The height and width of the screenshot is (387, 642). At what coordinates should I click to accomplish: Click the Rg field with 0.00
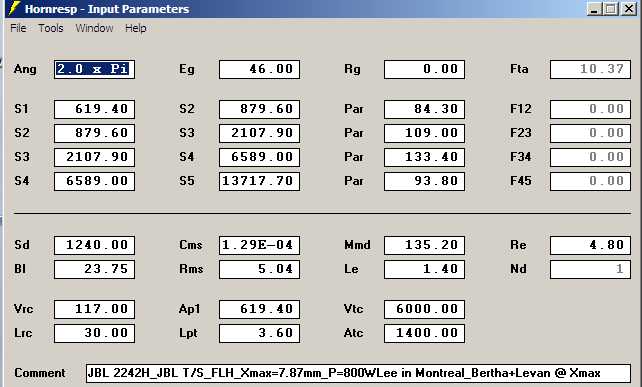(x=424, y=69)
